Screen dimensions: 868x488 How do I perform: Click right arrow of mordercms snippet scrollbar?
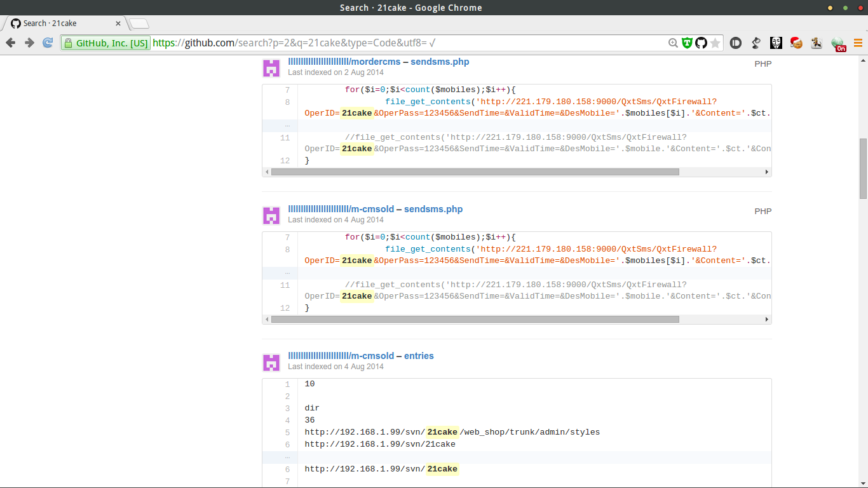(767, 172)
